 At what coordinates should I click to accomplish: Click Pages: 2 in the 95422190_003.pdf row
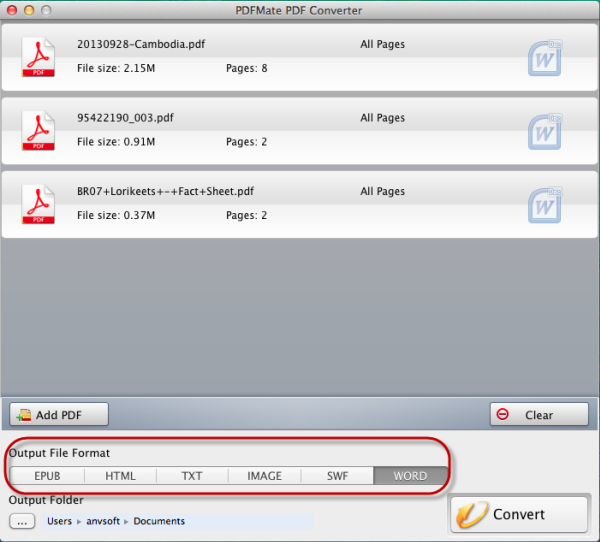coord(246,142)
